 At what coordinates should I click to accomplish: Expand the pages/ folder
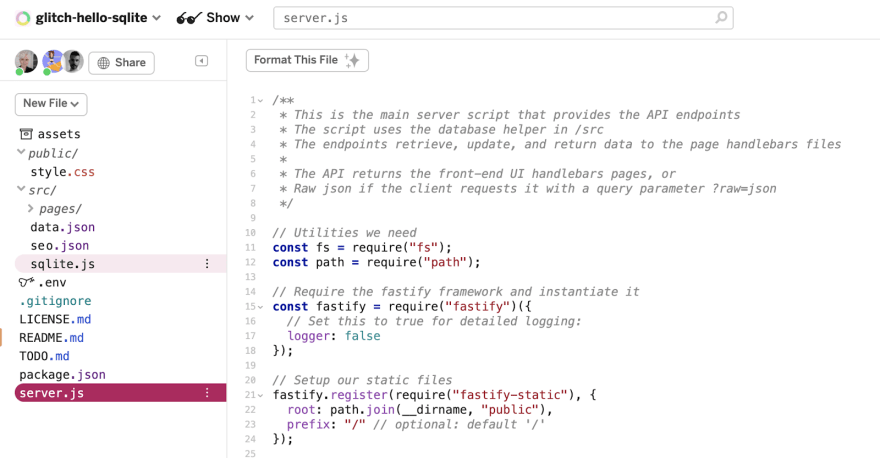30,208
